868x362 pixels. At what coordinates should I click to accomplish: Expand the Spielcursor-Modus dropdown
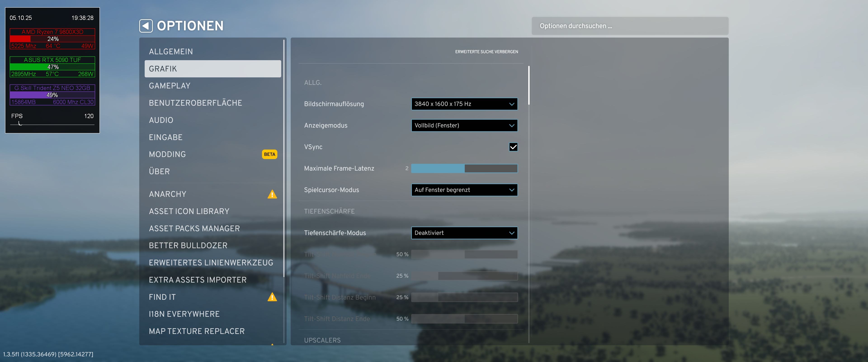(464, 190)
